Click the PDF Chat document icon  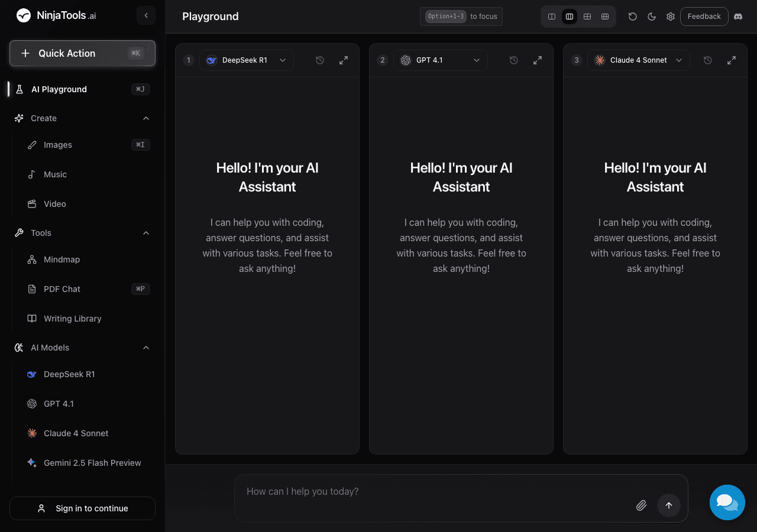[32, 289]
